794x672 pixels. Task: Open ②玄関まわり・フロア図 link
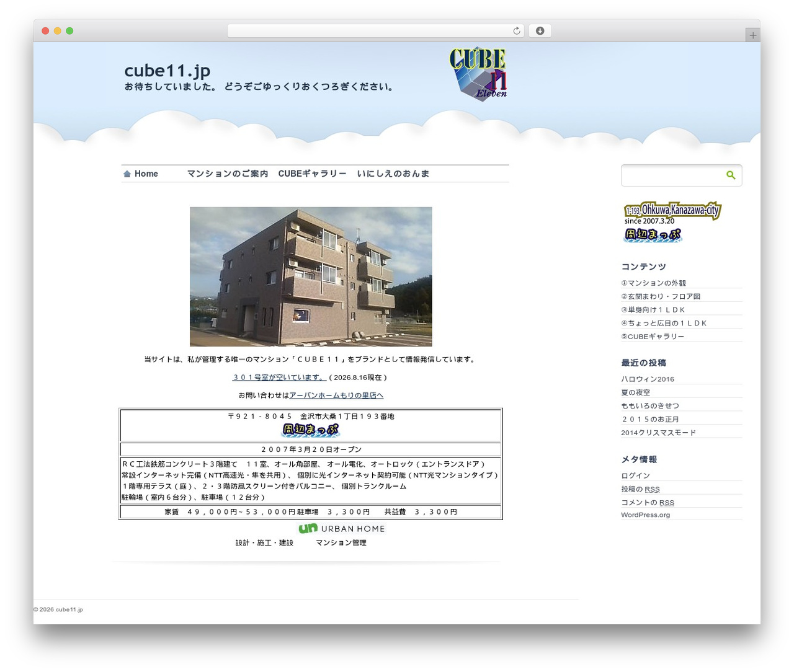click(x=661, y=297)
